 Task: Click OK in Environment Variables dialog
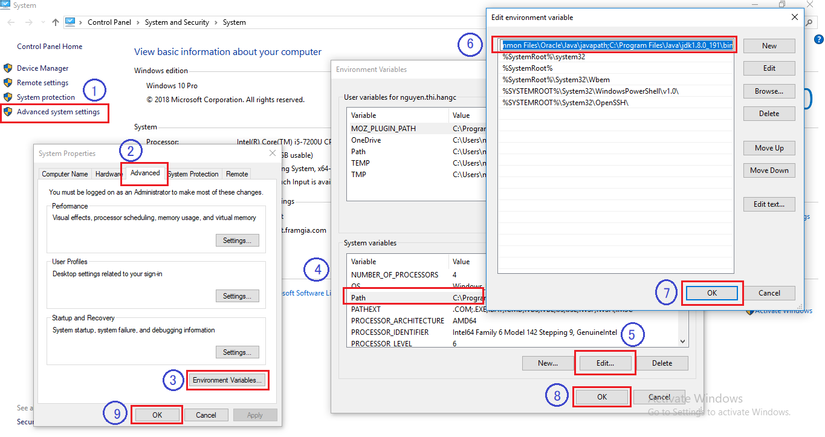pos(602,397)
